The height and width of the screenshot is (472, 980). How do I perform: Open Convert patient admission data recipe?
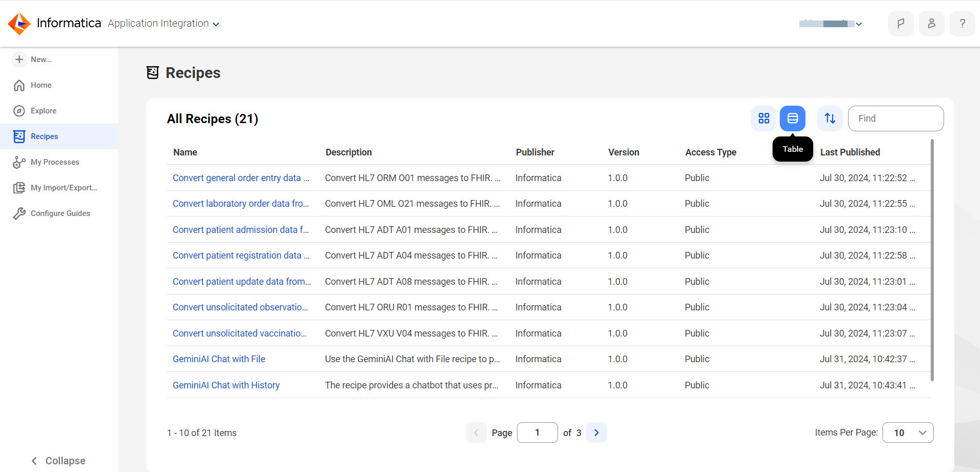241,230
